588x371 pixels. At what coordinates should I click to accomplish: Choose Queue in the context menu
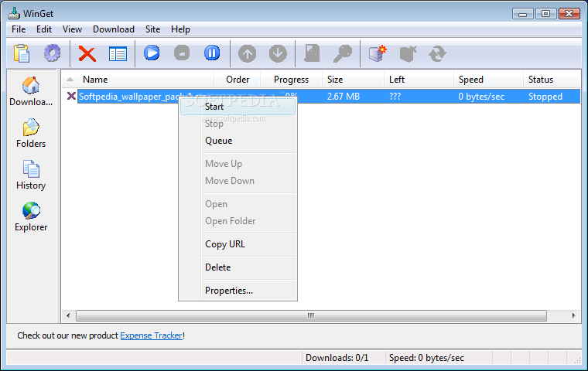(x=238, y=141)
